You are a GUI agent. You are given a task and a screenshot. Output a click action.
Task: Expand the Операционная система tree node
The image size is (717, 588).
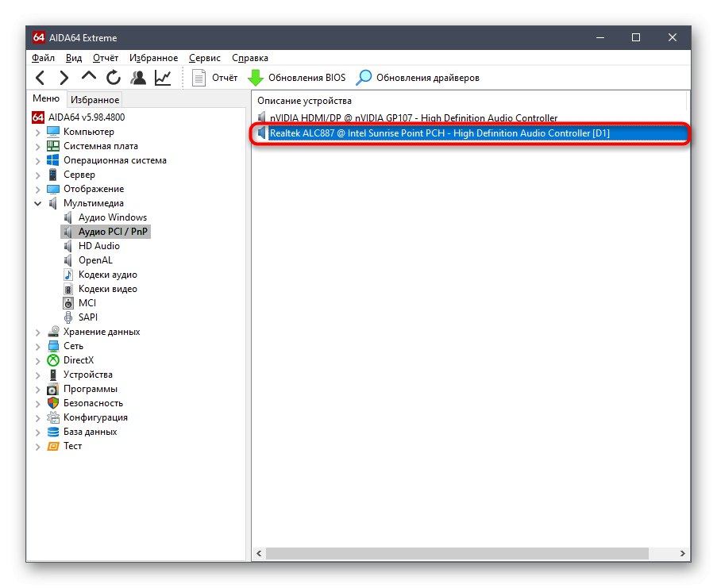38,161
